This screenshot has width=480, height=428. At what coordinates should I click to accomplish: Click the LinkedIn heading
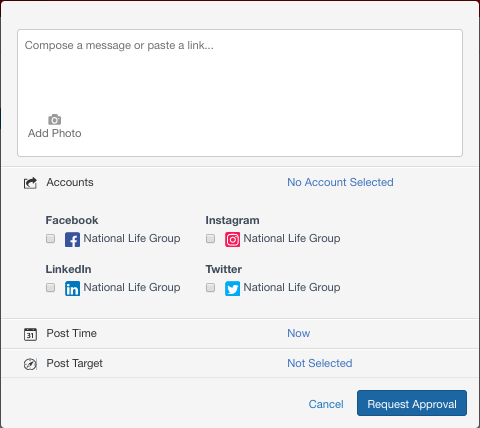pos(68,269)
